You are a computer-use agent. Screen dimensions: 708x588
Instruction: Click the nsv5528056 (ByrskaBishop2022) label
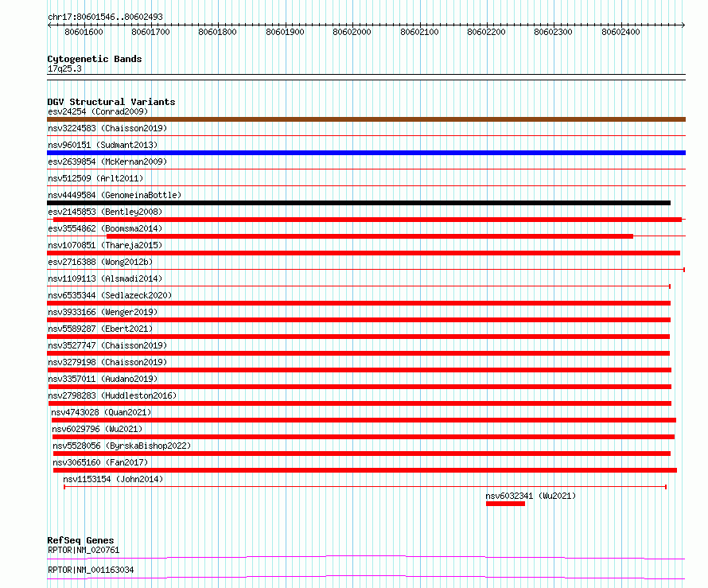click(x=122, y=446)
